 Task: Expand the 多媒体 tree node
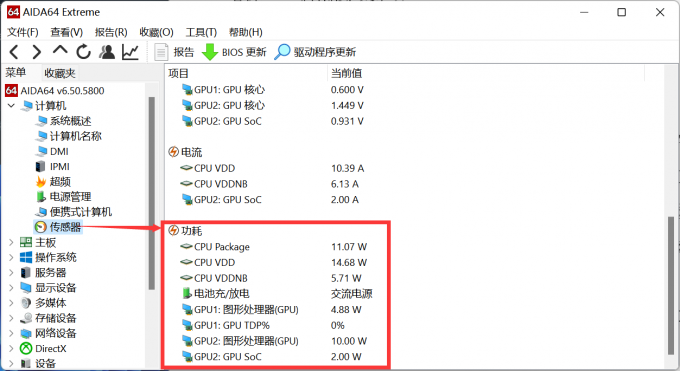(11, 303)
